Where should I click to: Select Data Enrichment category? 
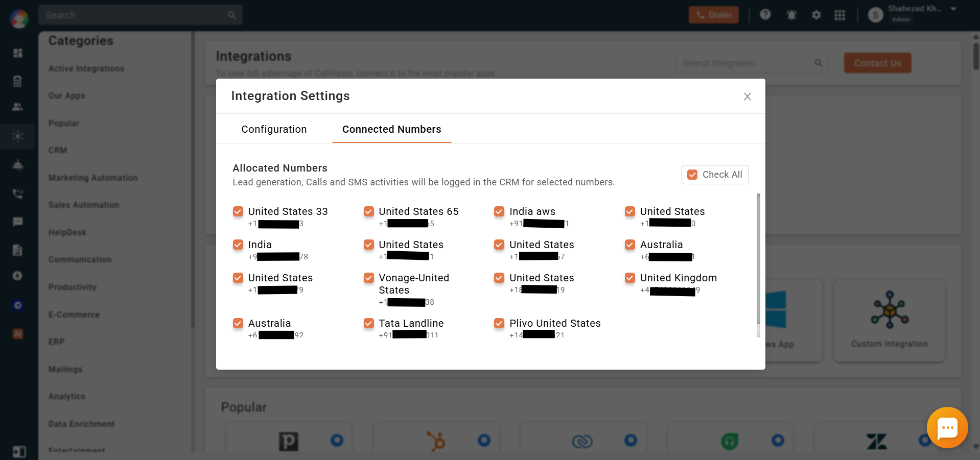(82, 424)
